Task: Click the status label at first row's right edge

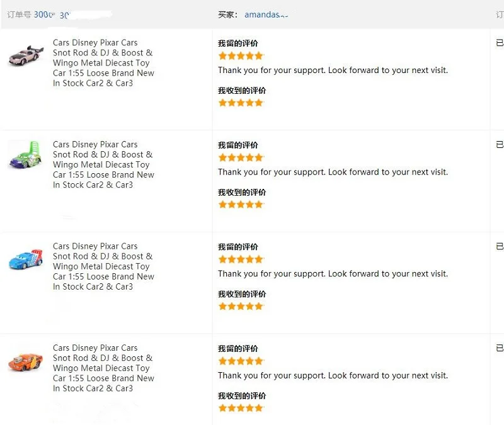Action: pyautogui.click(x=500, y=43)
